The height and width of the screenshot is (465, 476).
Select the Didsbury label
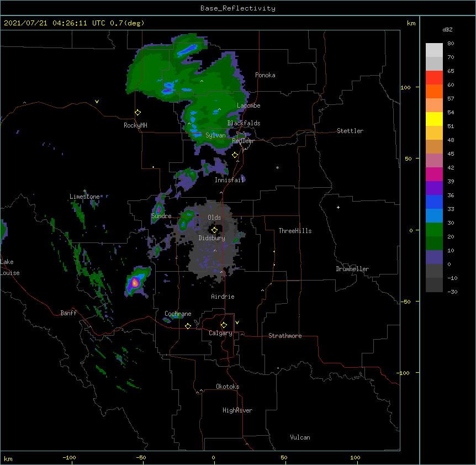(212, 238)
